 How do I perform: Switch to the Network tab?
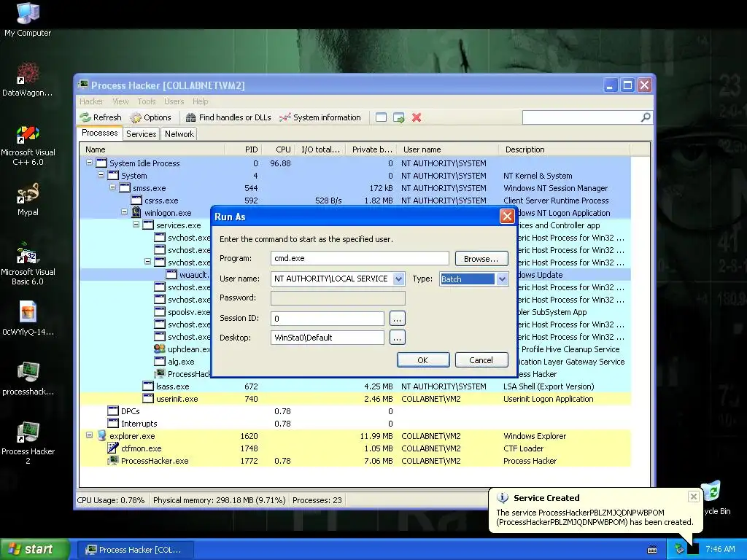tap(179, 134)
